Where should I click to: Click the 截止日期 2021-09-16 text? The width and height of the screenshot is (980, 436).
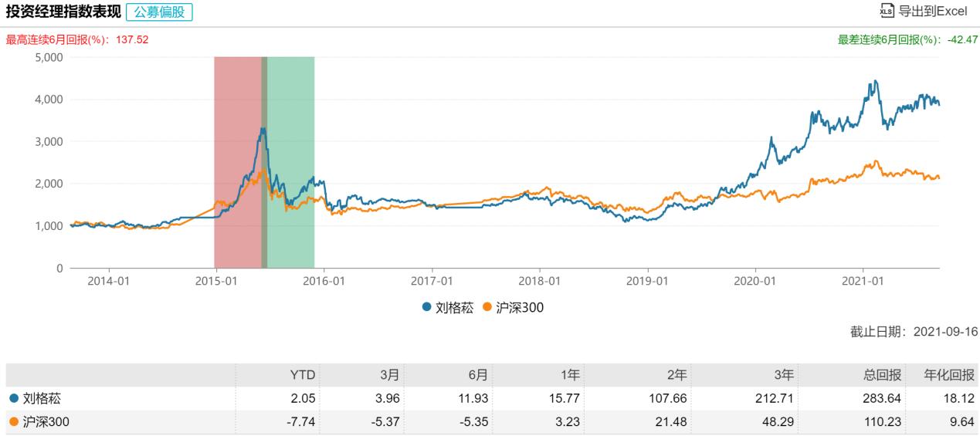click(913, 332)
